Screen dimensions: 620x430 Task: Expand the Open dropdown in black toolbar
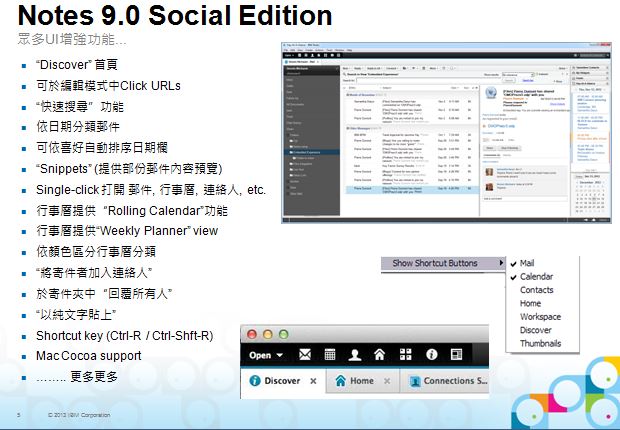click(266, 355)
